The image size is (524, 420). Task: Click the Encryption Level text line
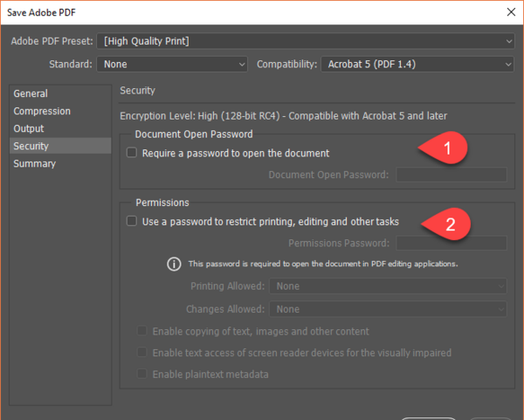(283, 116)
